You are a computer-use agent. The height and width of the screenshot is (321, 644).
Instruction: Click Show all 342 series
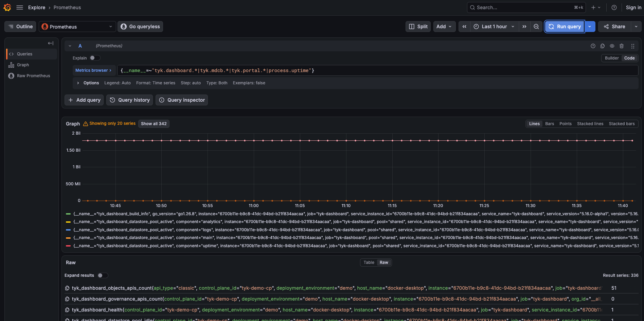(x=154, y=124)
